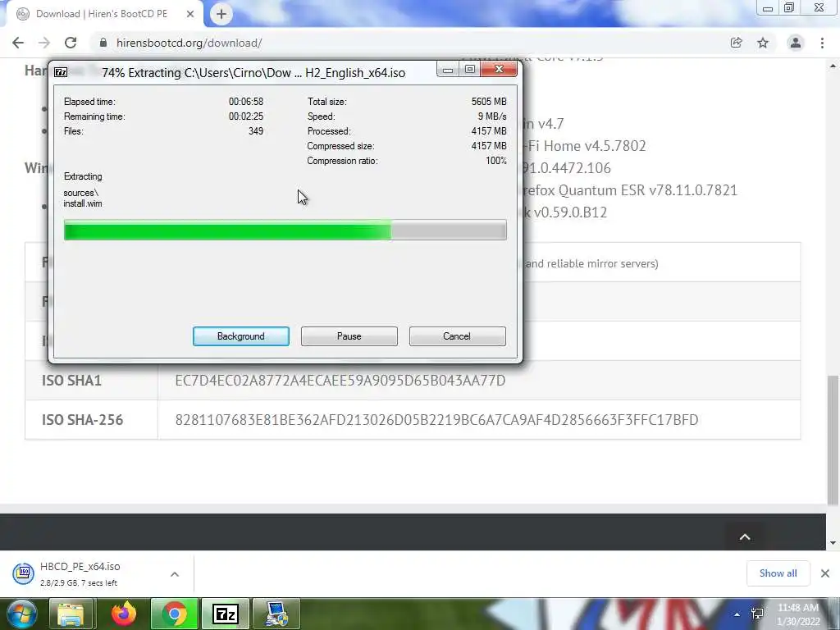Go forward in Chrome browser

click(x=44, y=43)
